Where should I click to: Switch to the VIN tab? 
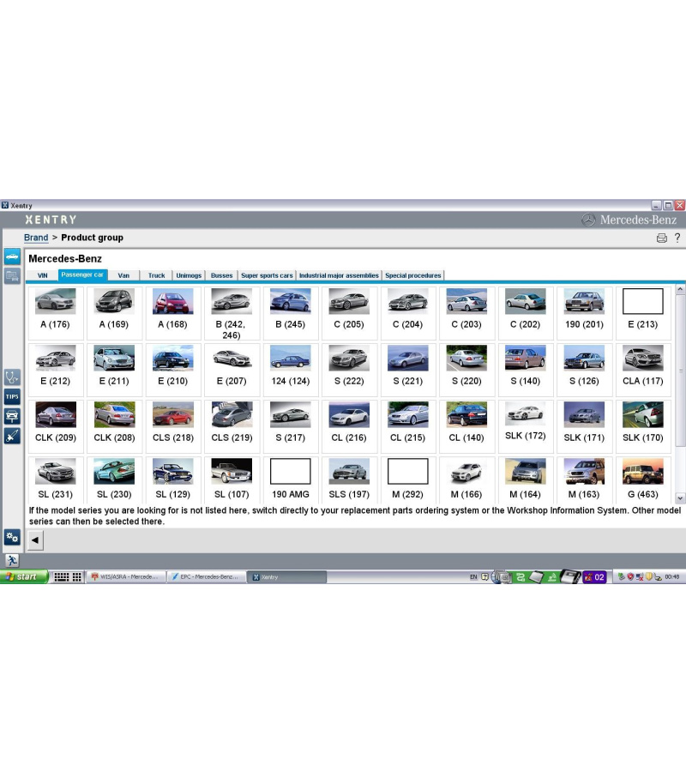point(42,275)
